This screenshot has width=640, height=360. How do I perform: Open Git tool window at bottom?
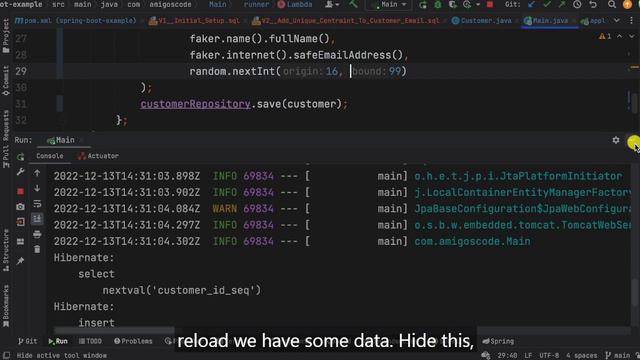tap(27, 341)
